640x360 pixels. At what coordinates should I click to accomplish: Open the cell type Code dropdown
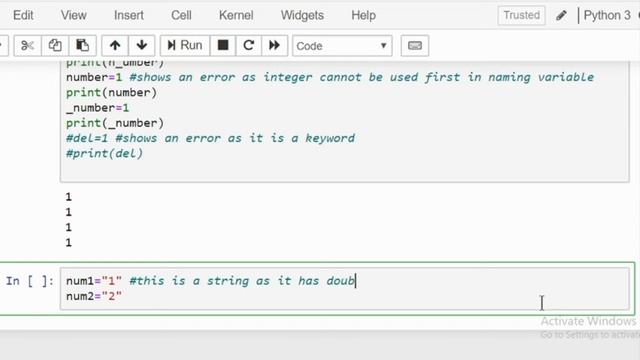[x=342, y=46]
